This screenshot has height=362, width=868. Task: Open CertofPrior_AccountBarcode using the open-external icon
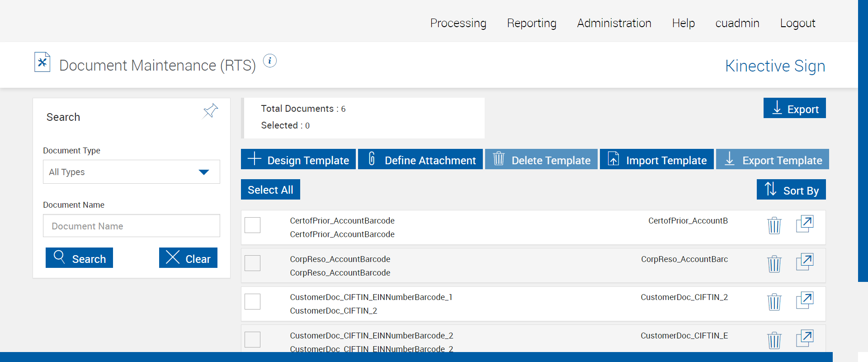point(804,224)
